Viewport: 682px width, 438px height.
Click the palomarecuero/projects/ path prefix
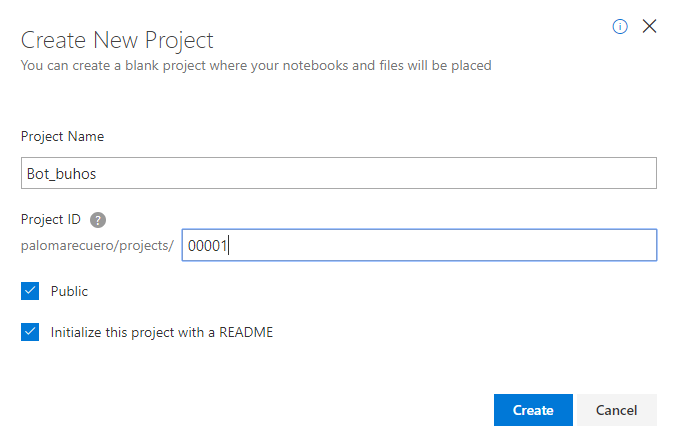(x=97, y=246)
